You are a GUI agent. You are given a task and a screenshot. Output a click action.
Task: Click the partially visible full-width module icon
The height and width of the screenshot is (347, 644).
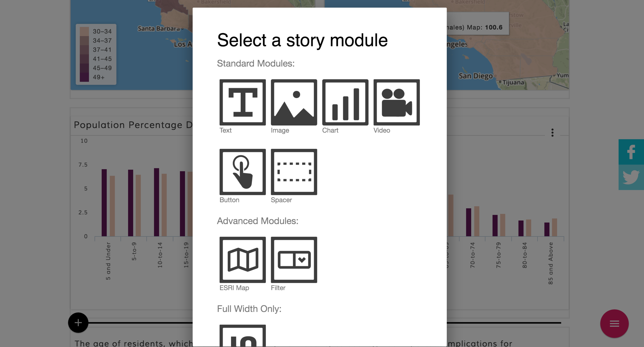point(242,336)
